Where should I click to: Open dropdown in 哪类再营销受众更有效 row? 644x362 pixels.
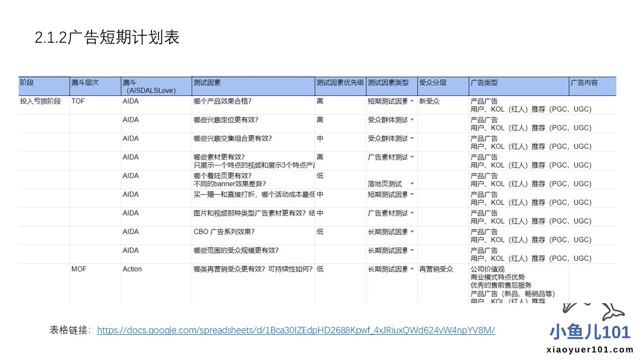[x=412, y=269]
